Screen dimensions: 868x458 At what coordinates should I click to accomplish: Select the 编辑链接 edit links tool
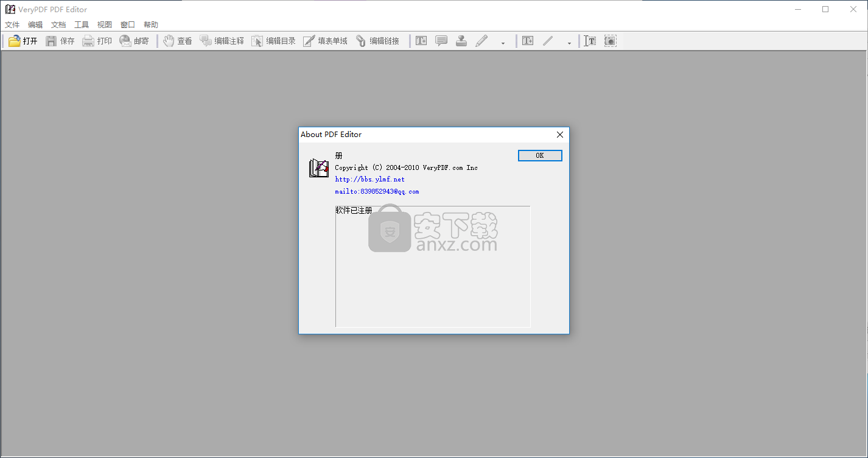pyautogui.click(x=377, y=41)
